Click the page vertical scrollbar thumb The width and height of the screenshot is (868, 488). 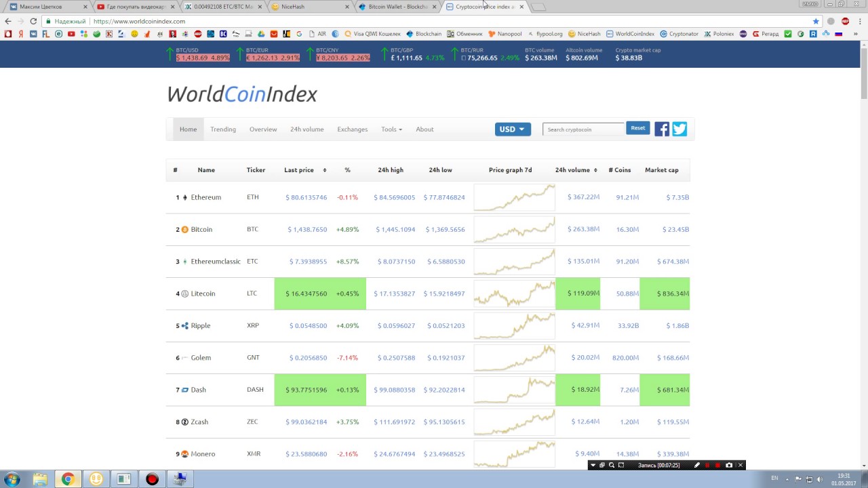coord(864,75)
